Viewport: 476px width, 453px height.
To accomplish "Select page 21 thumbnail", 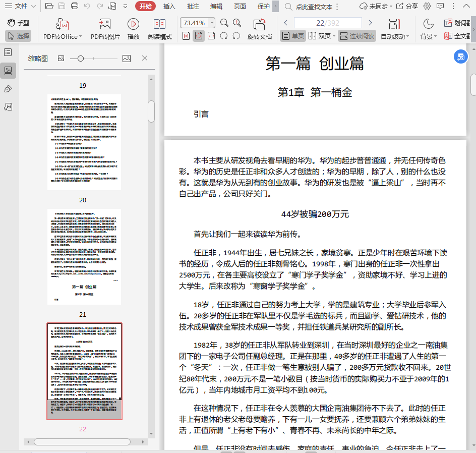I will tap(84, 257).
